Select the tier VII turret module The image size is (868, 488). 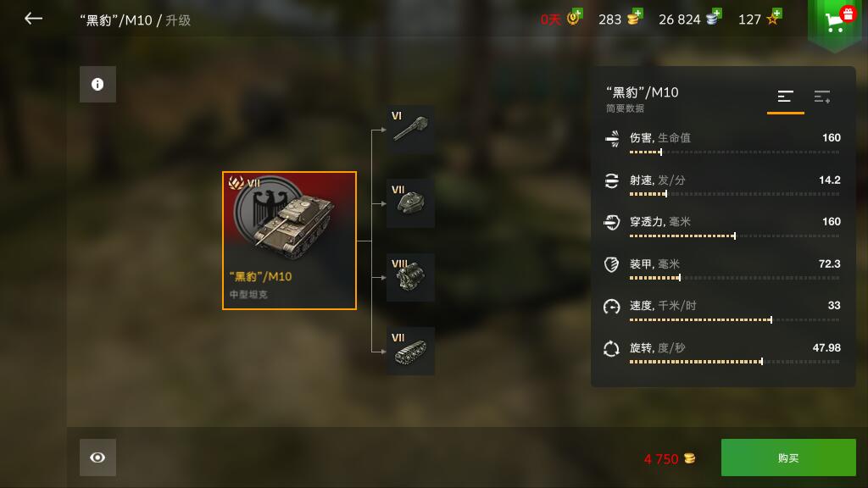pyautogui.click(x=410, y=203)
